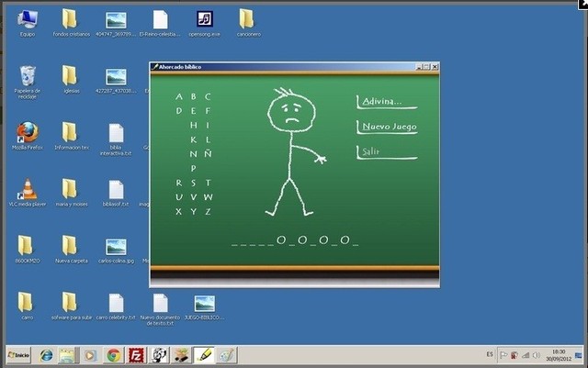Click the Inicio start button
The height and width of the screenshot is (368, 588).
coord(18,355)
